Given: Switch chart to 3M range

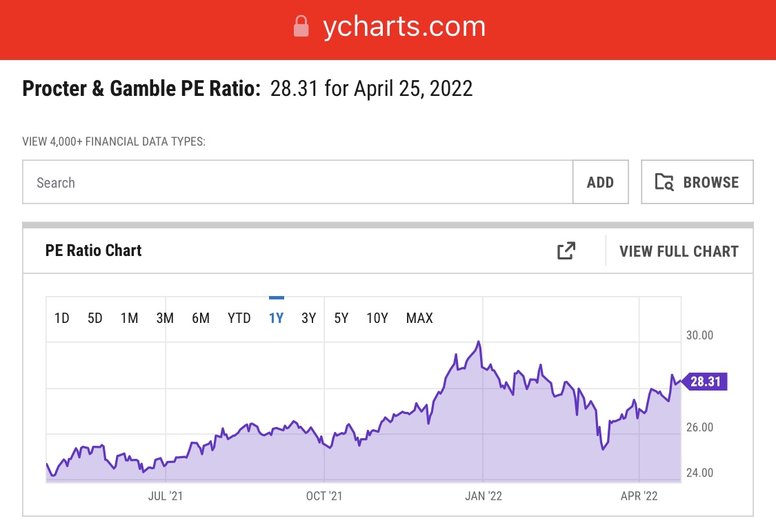Looking at the screenshot, I should [x=165, y=318].
